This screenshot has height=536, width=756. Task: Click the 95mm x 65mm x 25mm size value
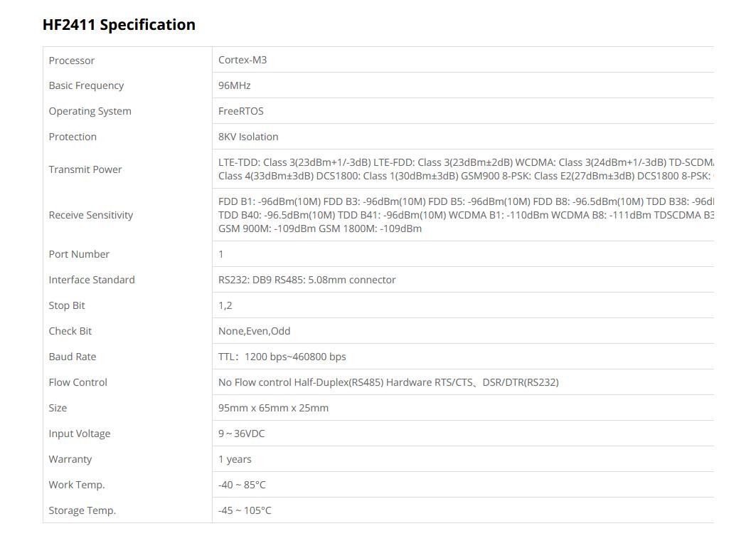(x=274, y=408)
